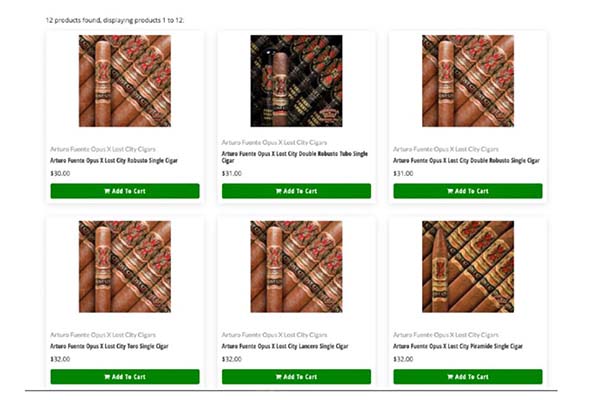Open Double Robusto Tubo Single Cigar title link
The image size is (600, 400).
(x=295, y=157)
